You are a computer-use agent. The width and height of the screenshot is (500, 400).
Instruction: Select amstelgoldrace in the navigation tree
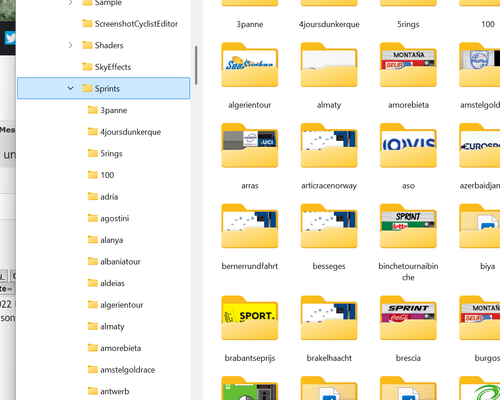(x=128, y=370)
